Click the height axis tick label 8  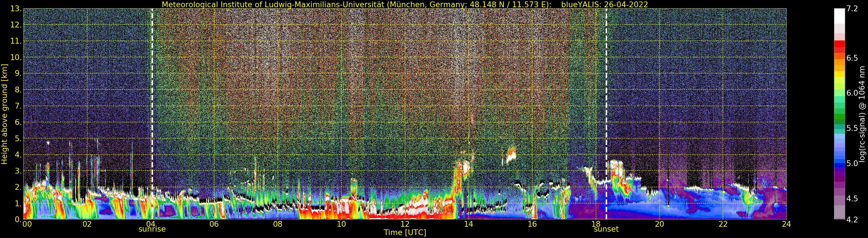coord(18,90)
